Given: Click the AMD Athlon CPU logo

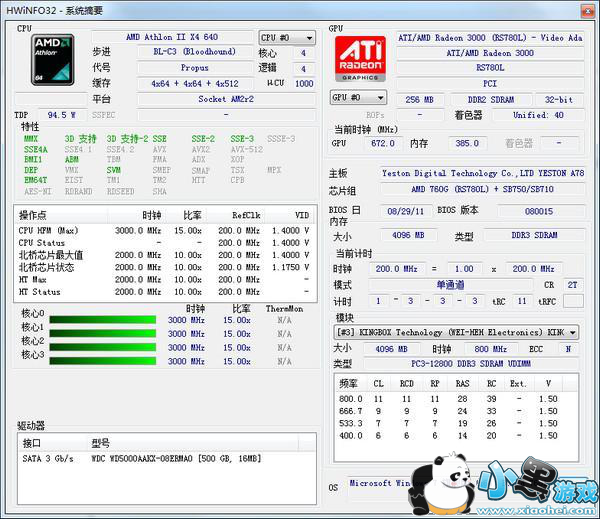Looking at the screenshot, I should point(52,60).
